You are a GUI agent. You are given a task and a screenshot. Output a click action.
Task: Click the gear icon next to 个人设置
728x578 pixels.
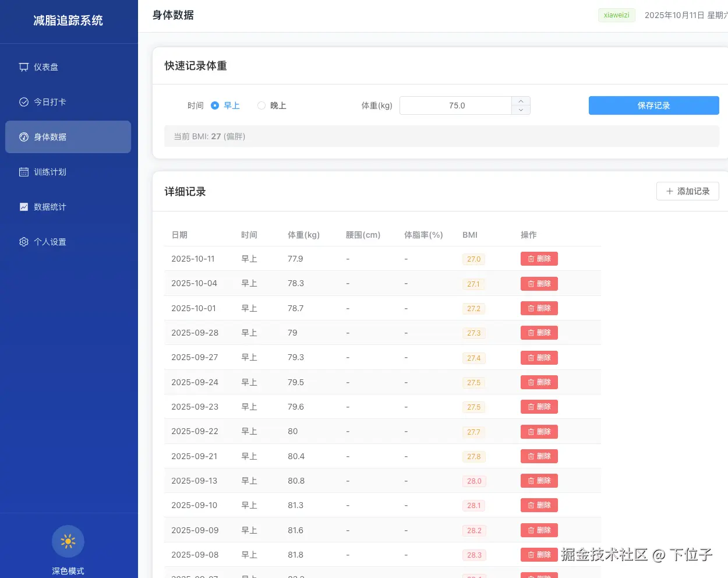point(23,241)
